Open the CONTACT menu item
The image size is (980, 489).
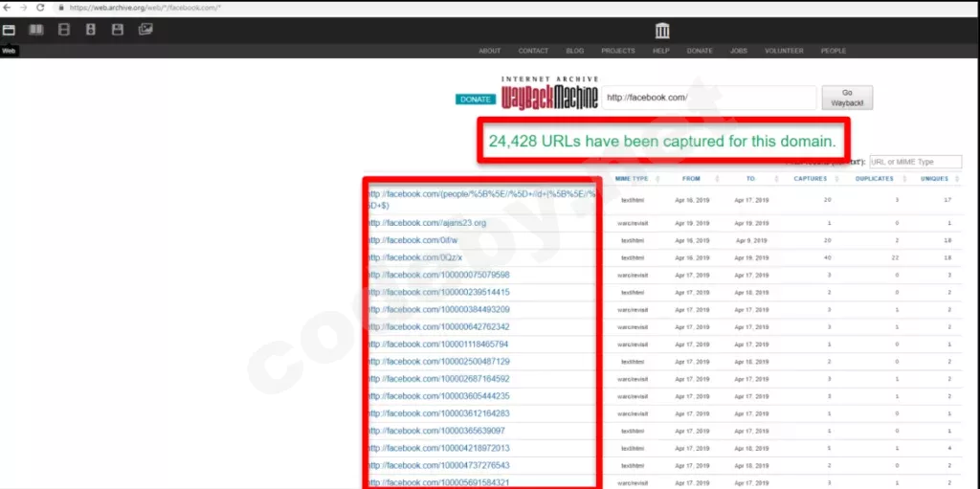point(533,51)
